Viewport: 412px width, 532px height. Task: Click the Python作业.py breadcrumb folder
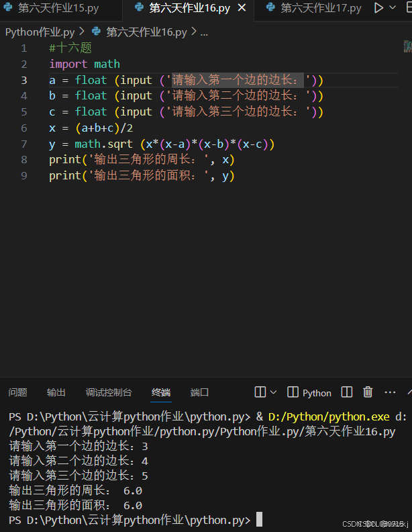[x=40, y=32]
